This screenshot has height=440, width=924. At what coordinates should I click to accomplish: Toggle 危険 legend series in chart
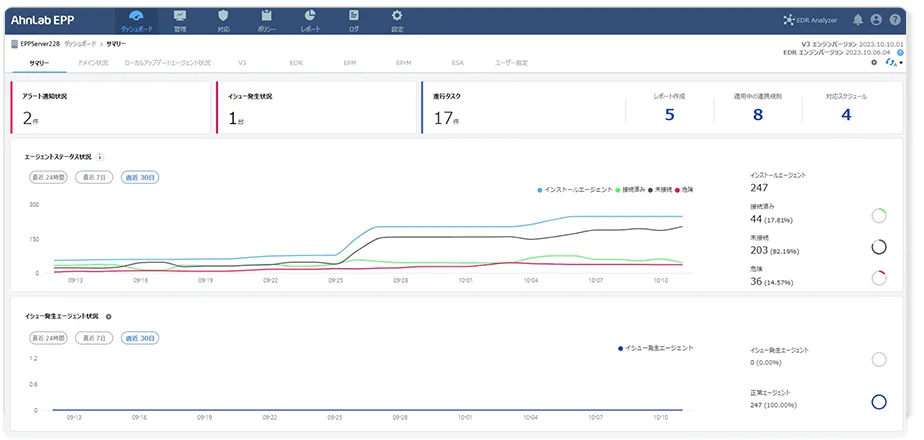[x=684, y=190]
